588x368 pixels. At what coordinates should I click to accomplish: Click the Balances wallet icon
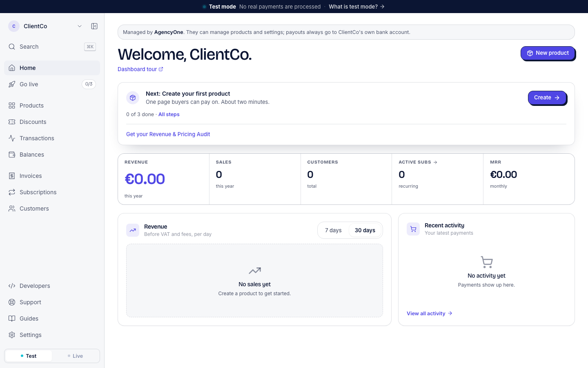(x=12, y=155)
